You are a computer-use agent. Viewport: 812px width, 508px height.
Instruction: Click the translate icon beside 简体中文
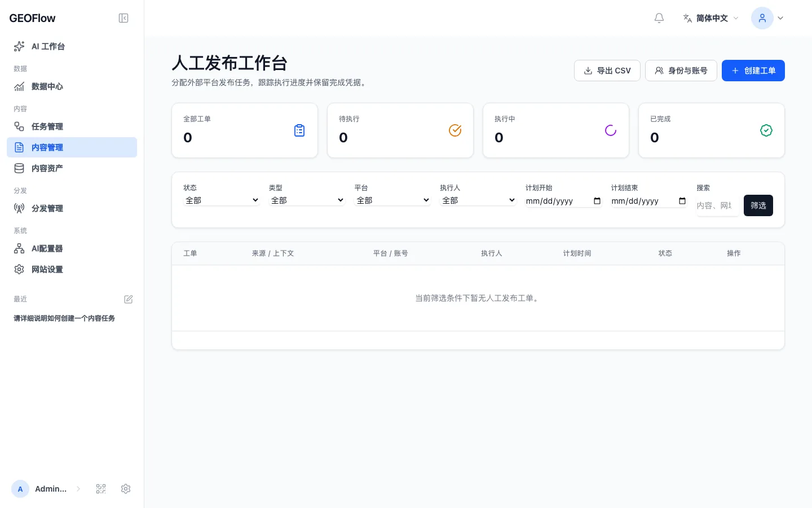pos(687,18)
